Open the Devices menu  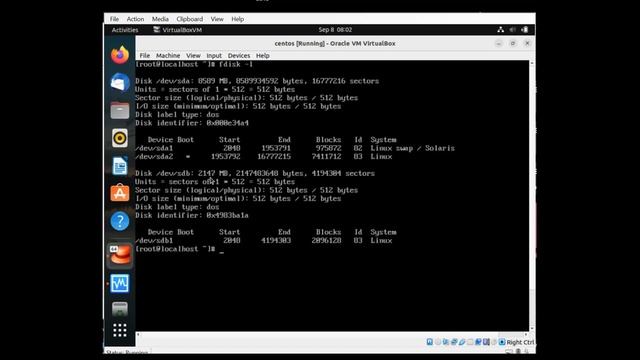pyautogui.click(x=239, y=56)
